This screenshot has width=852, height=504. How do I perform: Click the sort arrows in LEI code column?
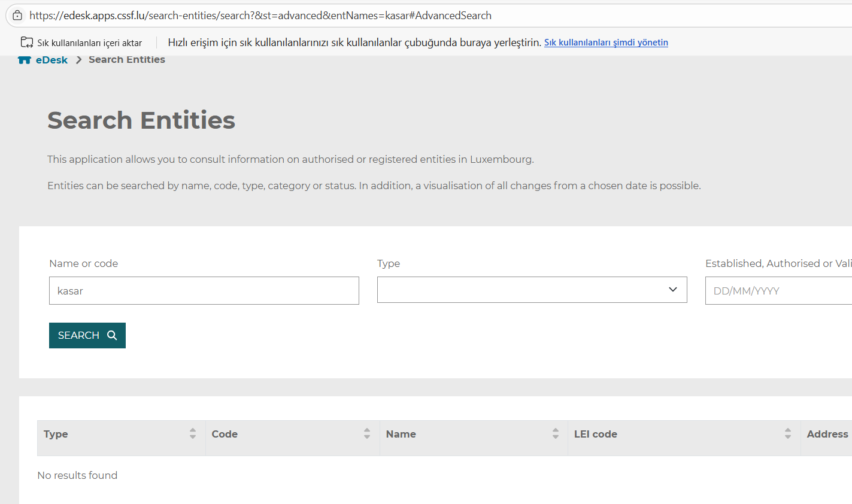tap(788, 434)
